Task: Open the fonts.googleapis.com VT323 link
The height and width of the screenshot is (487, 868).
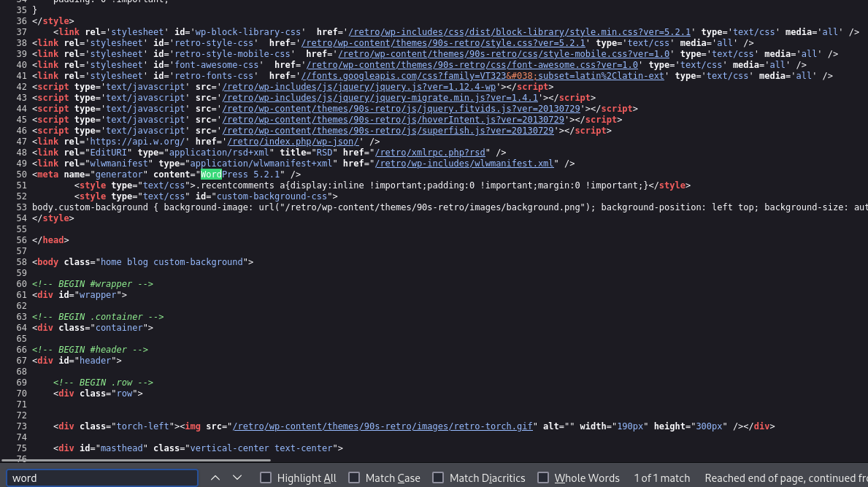Action: tap(483, 76)
